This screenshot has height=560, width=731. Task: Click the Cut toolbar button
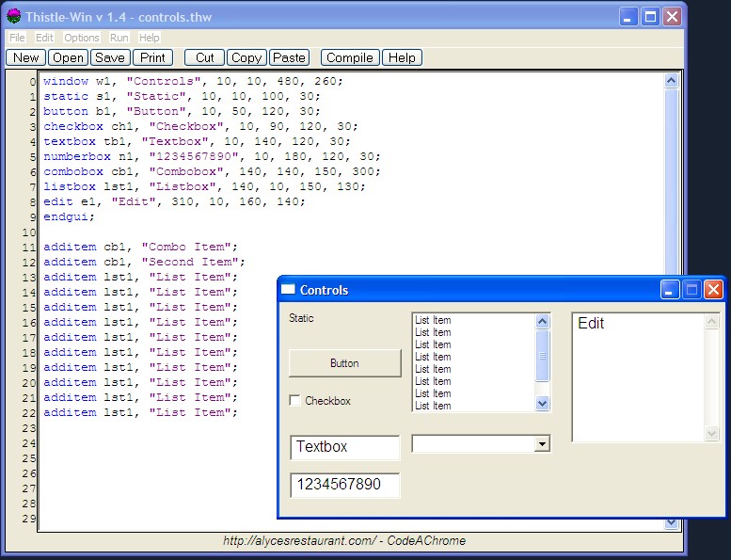(205, 57)
